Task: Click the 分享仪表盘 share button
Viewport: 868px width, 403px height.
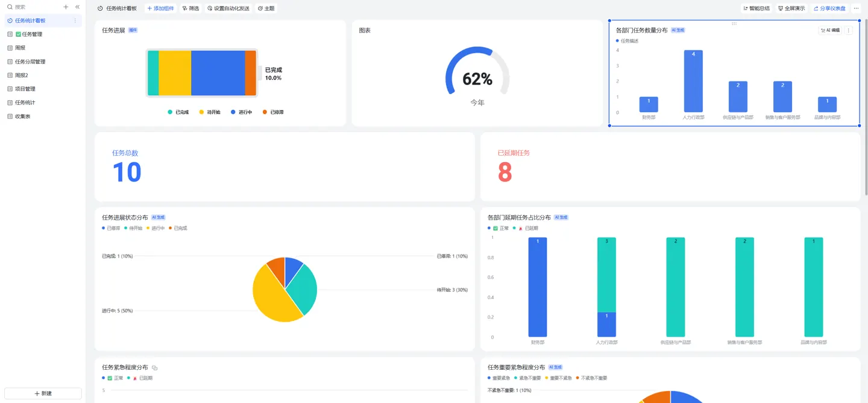Action: tap(829, 8)
